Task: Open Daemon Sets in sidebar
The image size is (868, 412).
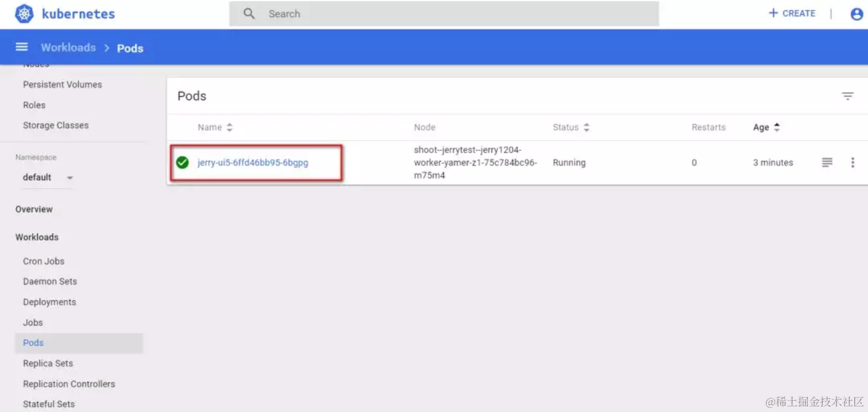Action: pyautogui.click(x=50, y=282)
